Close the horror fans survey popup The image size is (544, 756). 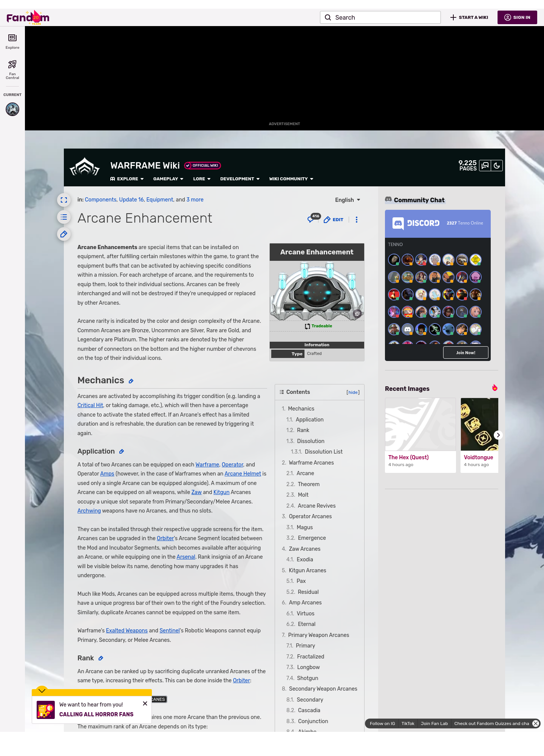coord(145,703)
